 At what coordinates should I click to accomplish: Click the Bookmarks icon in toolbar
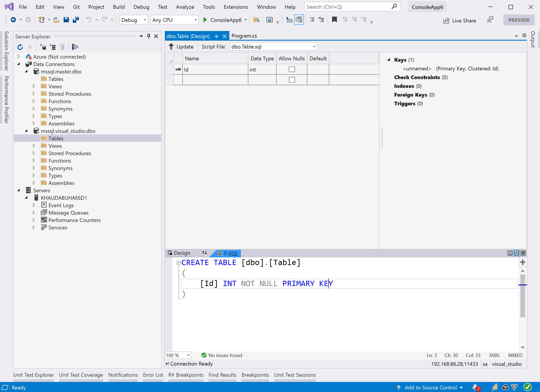[334, 20]
